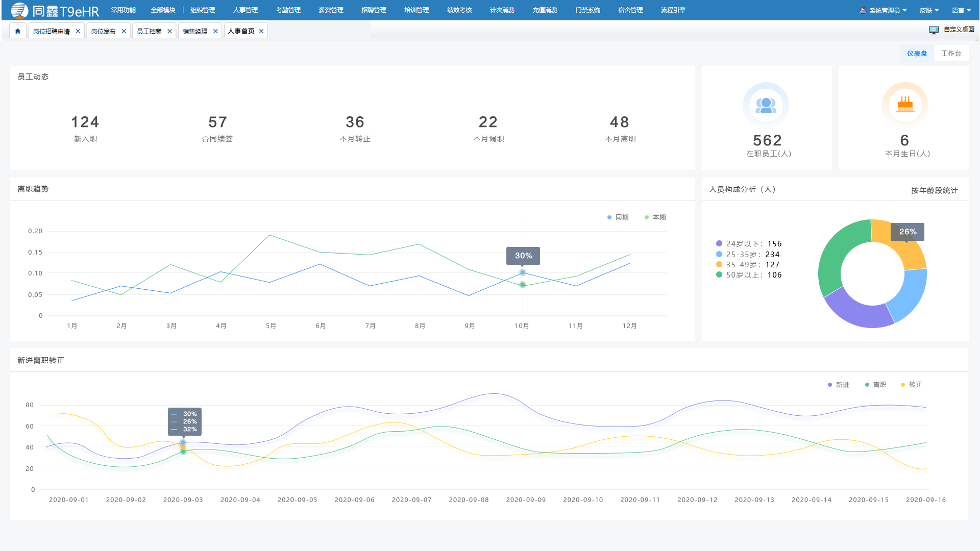Click the 本月转正 36 statistic
Viewport: 980px width, 551px height.
(x=355, y=129)
